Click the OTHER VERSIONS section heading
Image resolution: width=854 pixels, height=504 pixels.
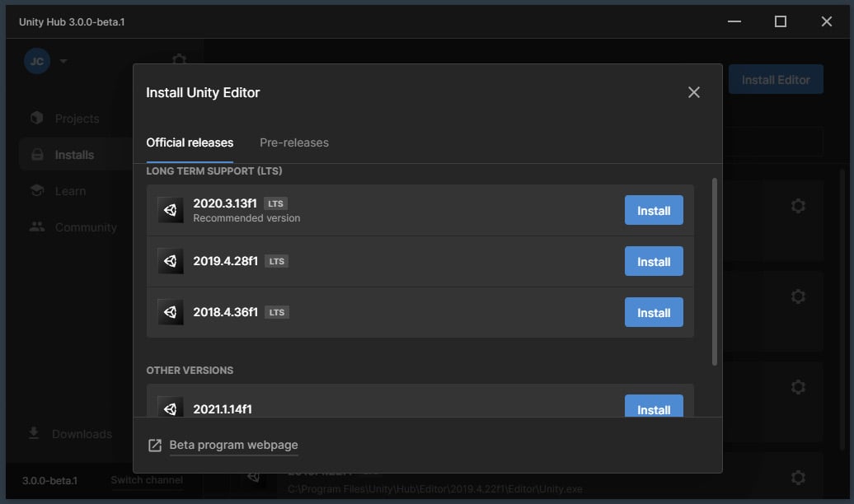[190, 370]
